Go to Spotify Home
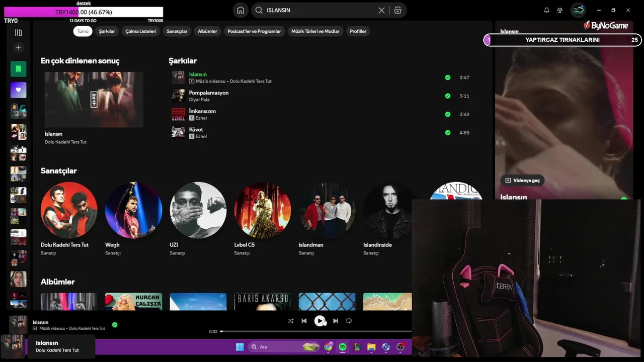This screenshot has width=644, height=362. [x=240, y=10]
